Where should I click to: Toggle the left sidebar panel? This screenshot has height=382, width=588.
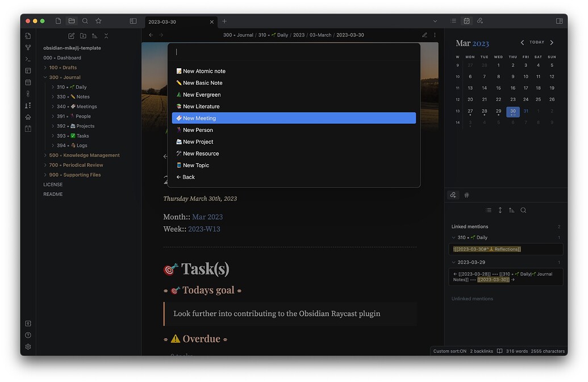click(133, 21)
